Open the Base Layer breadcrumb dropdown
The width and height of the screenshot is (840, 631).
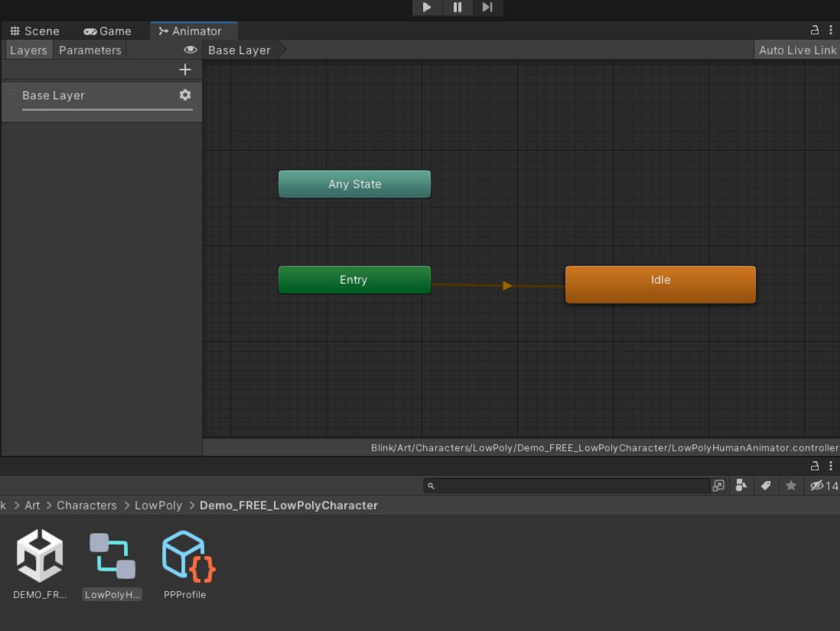coord(239,50)
